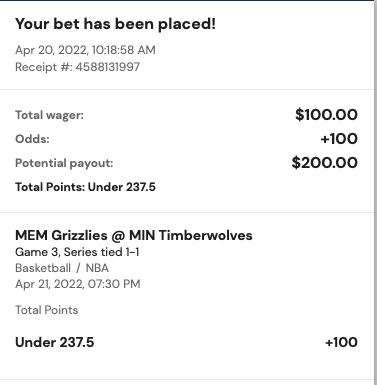
Task: Click the 'Your bet has been placed!' heading
Action: [x=115, y=24]
